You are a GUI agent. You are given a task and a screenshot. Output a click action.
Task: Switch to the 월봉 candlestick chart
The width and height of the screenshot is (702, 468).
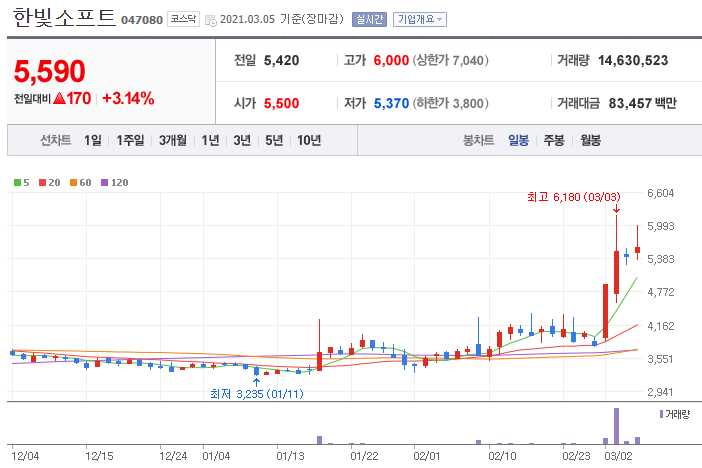[x=591, y=140]
